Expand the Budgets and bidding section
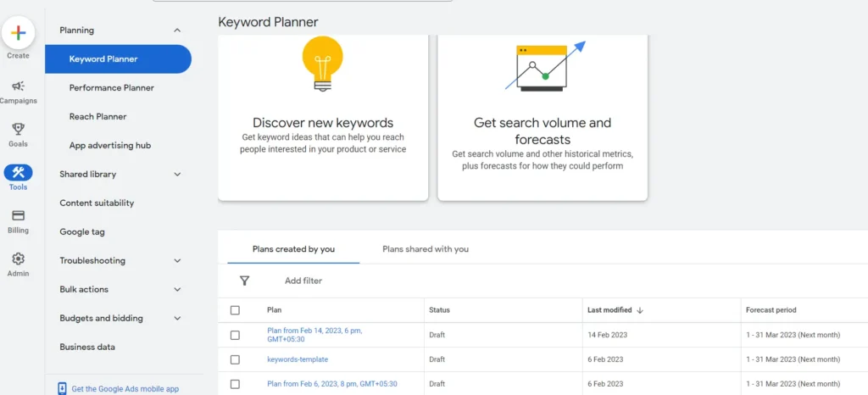 [176, 319]
